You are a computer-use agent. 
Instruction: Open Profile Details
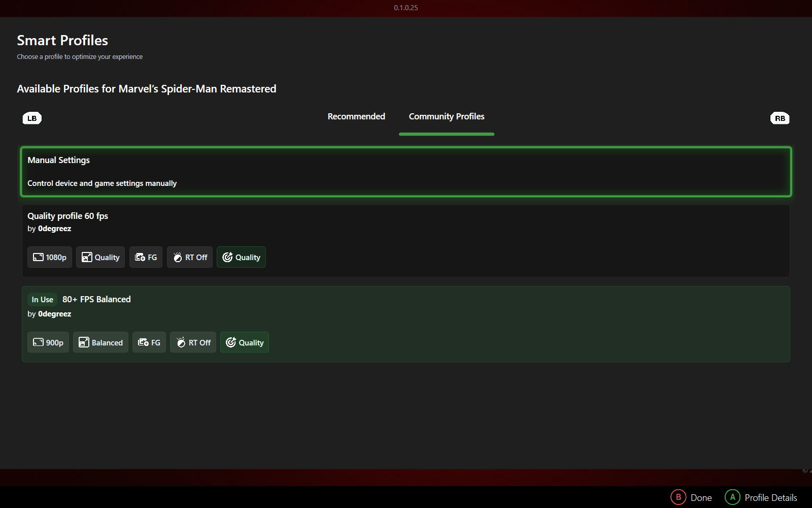point(760,497)
